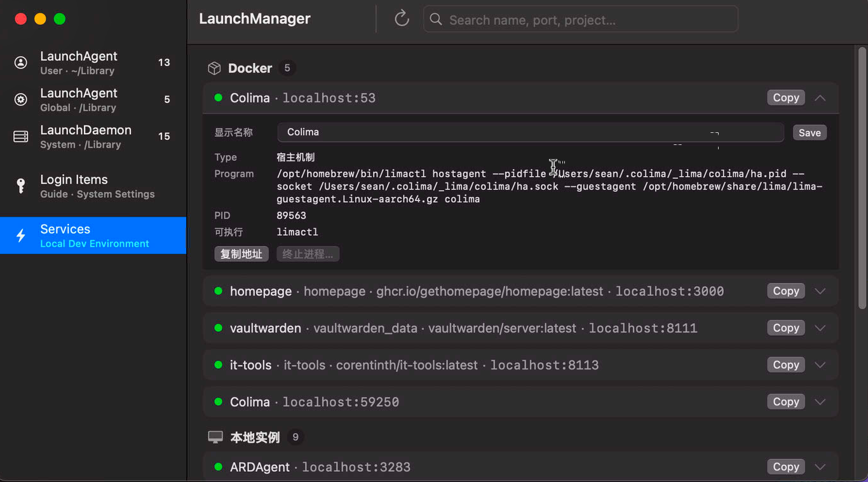Collapse the Colima localhost:53 details
This screenshot has height=482, width=868.
tap(820, 98)
